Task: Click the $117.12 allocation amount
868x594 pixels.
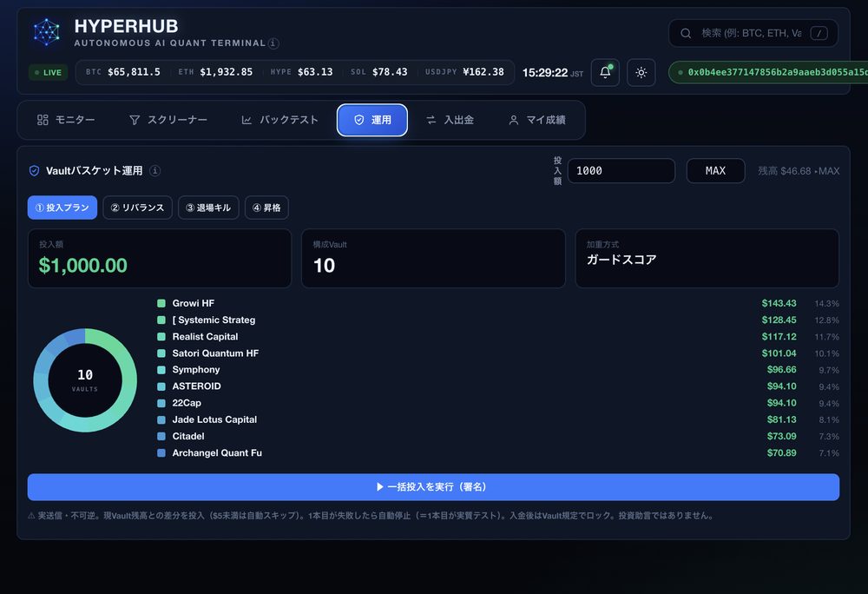Action: click(779, 337)
